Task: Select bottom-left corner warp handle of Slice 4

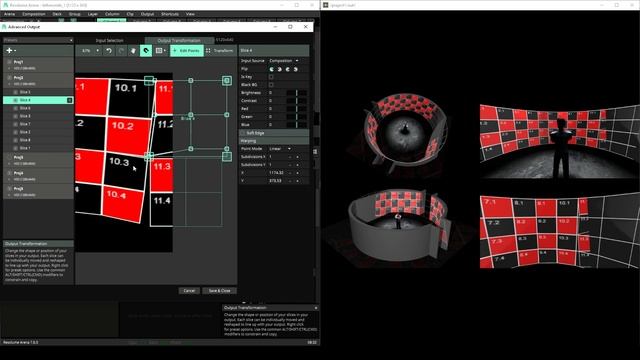Action: [149, 156]
